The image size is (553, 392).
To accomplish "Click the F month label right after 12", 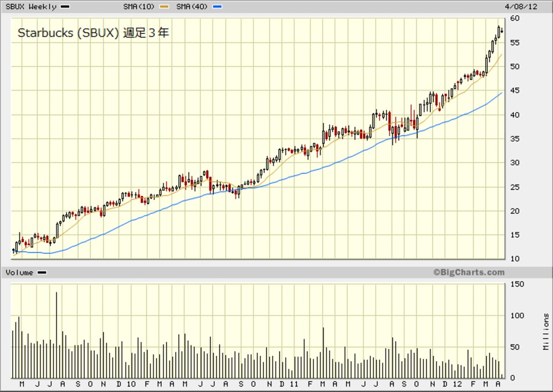I will pos(473,384).
